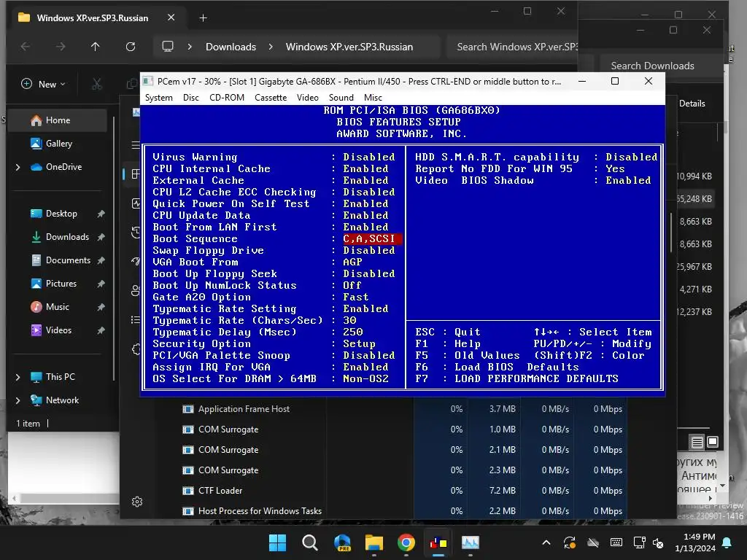Screen dimensions: 747x560
Task: Click Downloads in the address breadcrumb
Action: [x=231, y=47]
